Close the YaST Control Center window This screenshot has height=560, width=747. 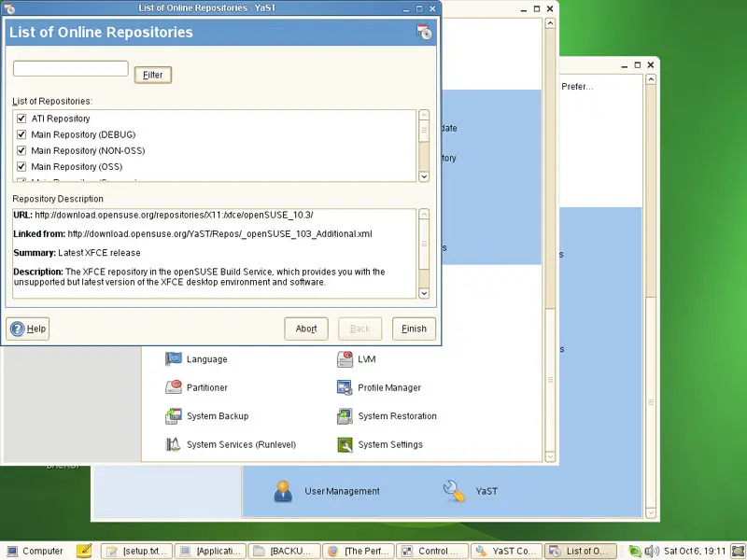[x=550, y=8]
